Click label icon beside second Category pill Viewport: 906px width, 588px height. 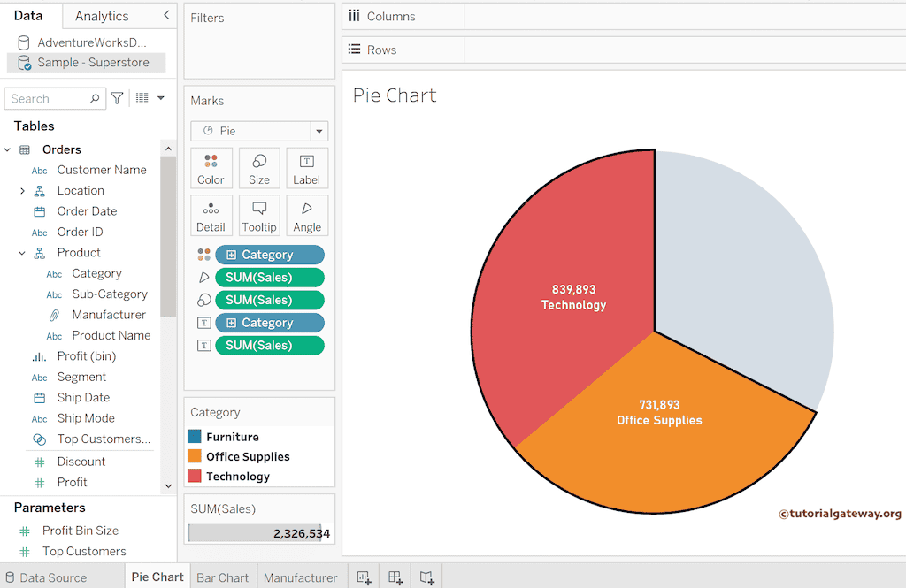click(x=204, y=323)
